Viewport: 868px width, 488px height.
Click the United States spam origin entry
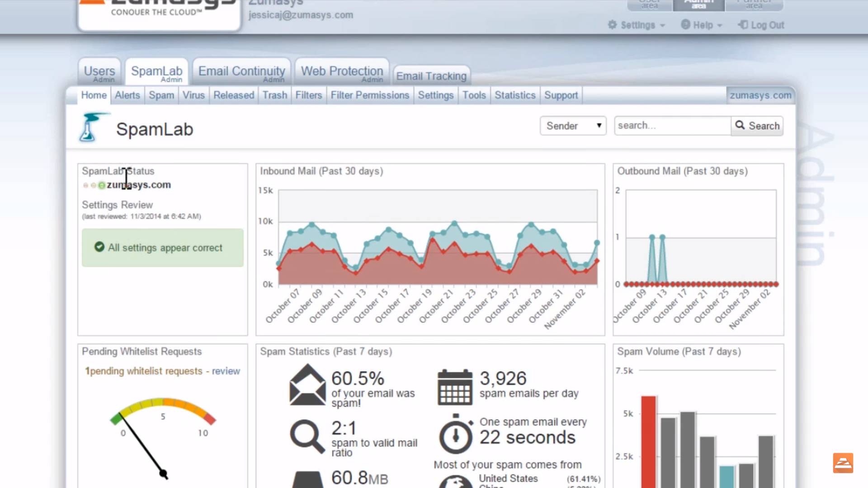click(508, 479)
